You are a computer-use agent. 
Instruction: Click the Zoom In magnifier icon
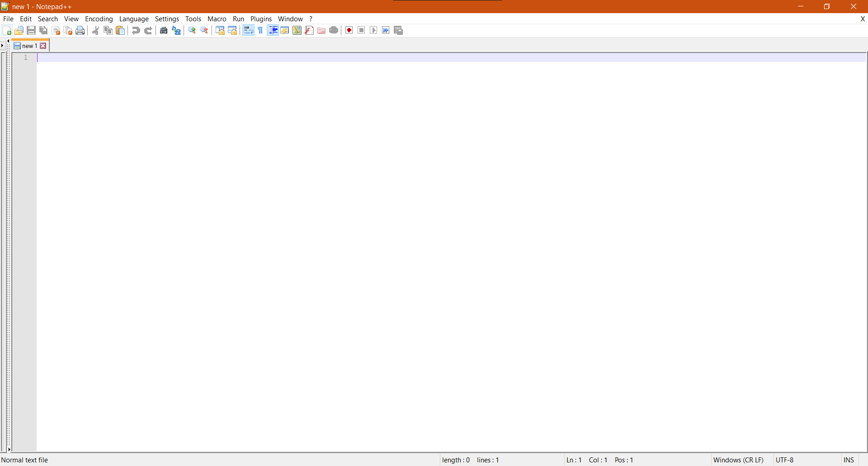(x=192, y=30)
